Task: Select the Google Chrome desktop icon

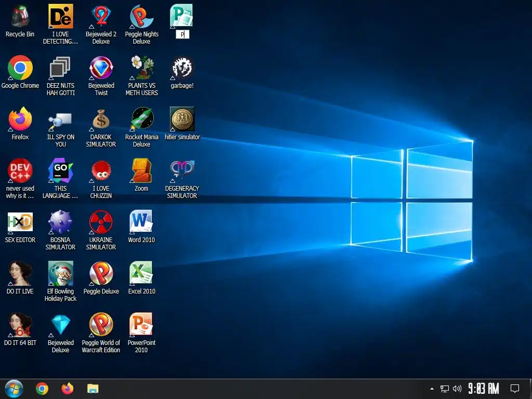Action: click(x=20, y=68)
